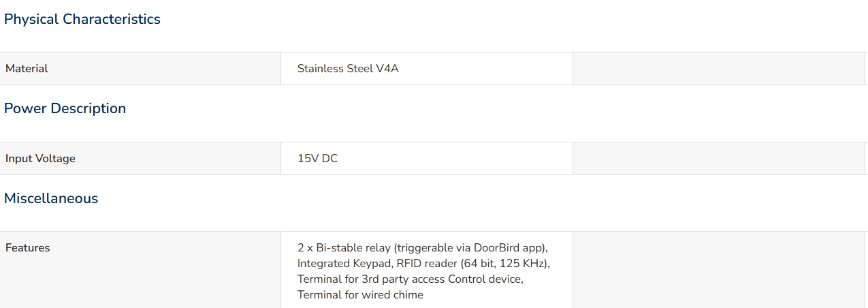Viewport: 868px width, 308px height.
Task: Click the Stainless Steel V4A value
Action: 348,68
